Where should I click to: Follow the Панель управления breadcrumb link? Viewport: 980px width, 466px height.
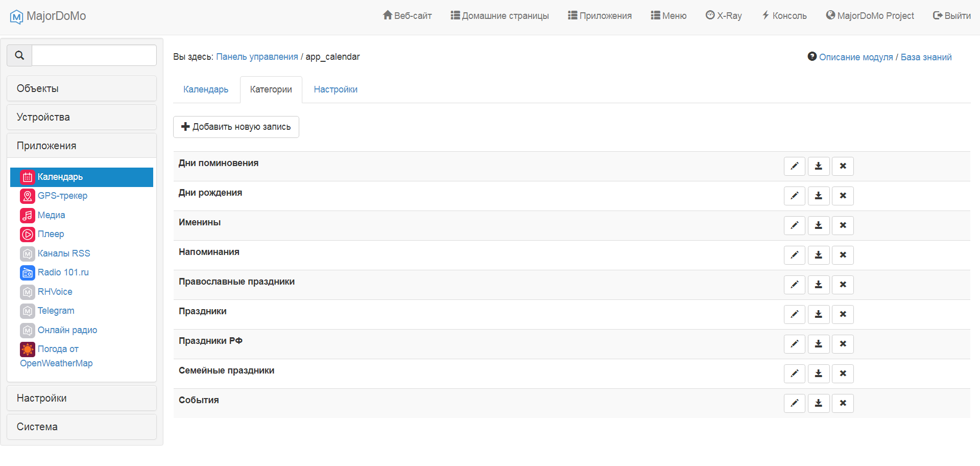tap(257, 57)
